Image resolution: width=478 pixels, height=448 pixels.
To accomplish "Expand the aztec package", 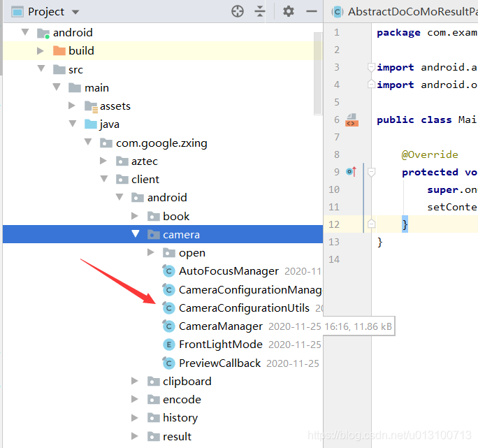I will click(103, 161).
